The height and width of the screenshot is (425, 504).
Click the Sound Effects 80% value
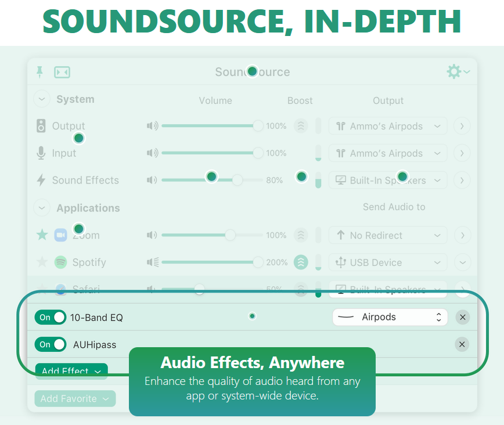click(275, 180)
